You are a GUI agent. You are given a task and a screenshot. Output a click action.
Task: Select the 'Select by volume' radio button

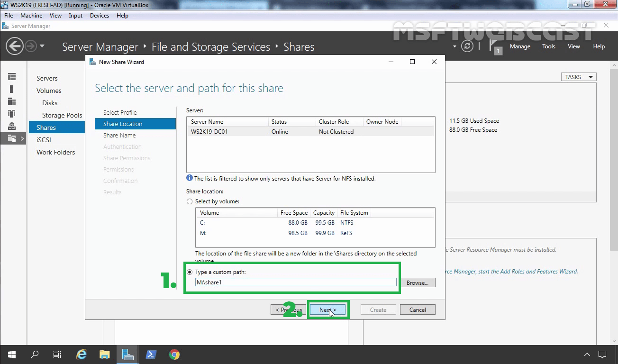coord(190,201)
